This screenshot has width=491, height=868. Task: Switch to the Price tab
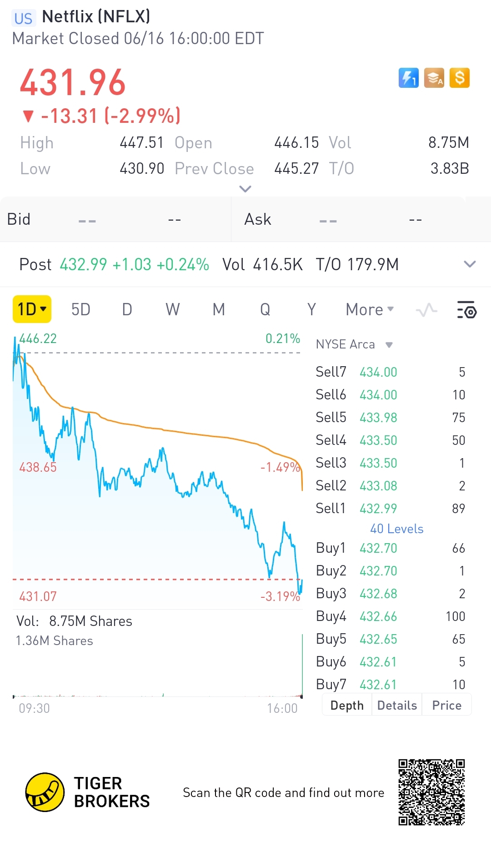[446, 705]
